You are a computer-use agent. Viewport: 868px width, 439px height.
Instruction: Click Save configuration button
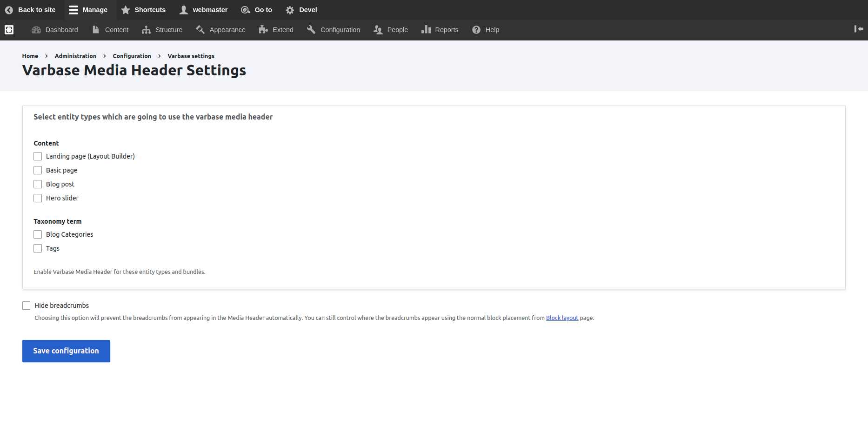[66, 351]
